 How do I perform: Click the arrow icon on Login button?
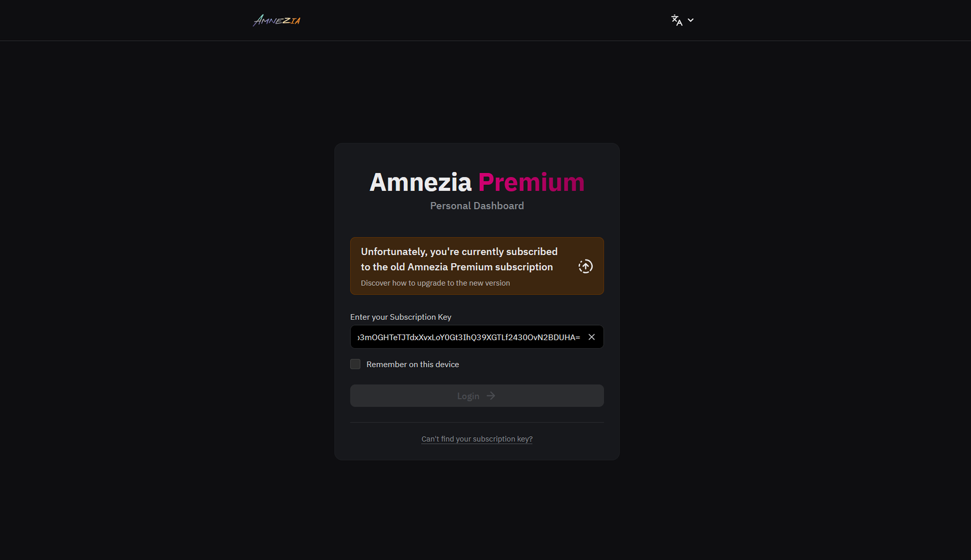pos(491,396)
